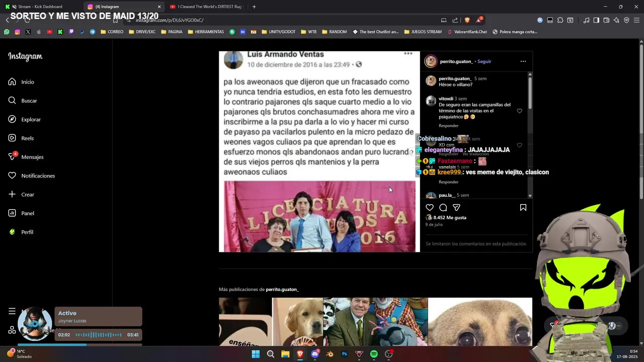The image size is (644, 362).
Task: Share the post with paper-plane icon
Action: [x=456, y=208]
